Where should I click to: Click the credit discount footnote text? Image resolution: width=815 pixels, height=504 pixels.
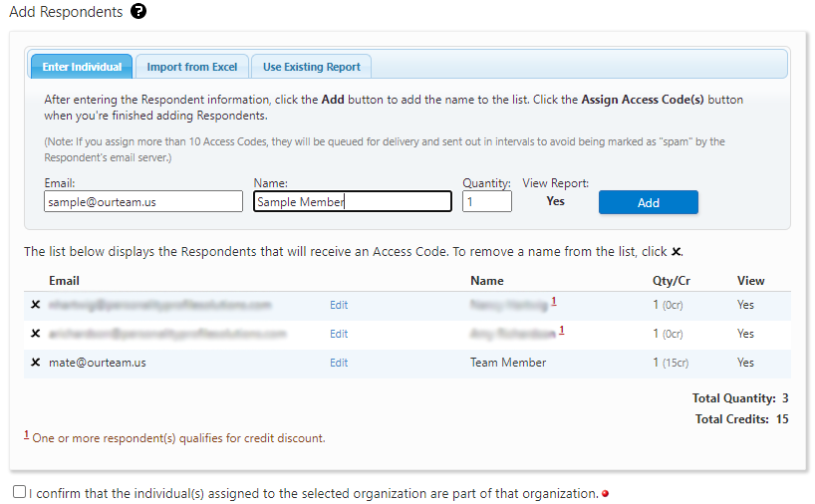[178, 438]
